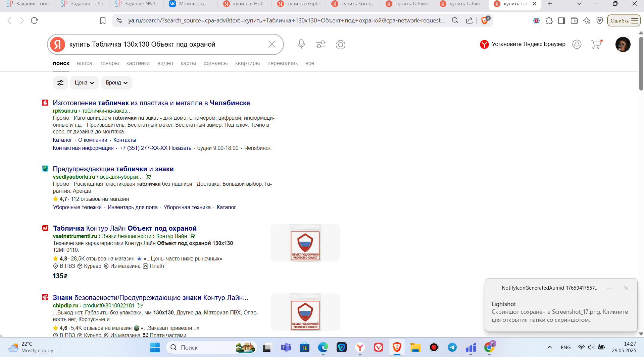Open the VPN shield icon

pyautogui.click(x=600, y=20)
